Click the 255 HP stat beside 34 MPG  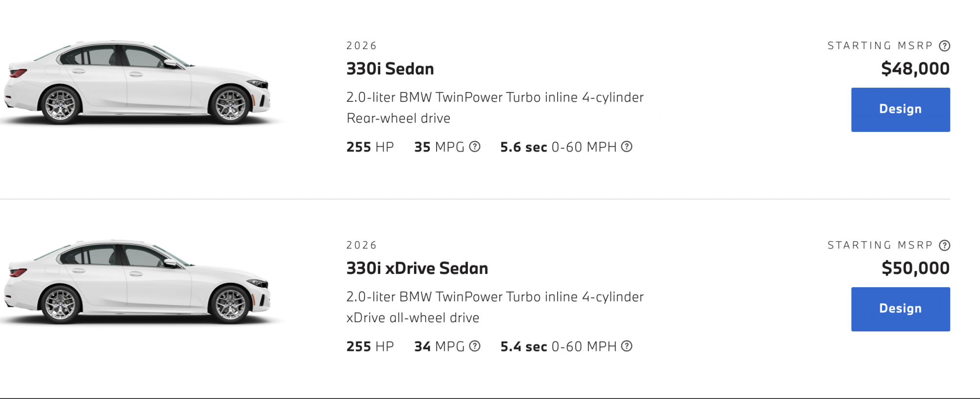click(x=370, y=347)
